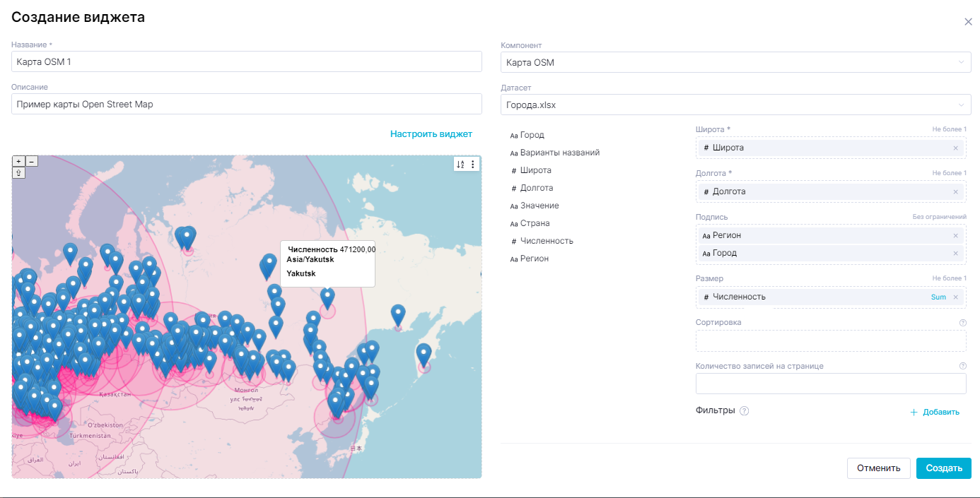Click the map share/export arrow icon

(19, 172)
